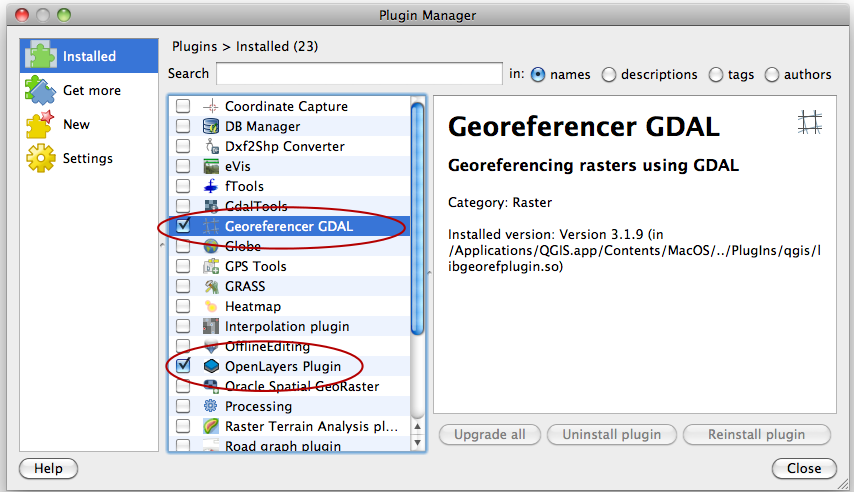Click the OfflineEditing plugin icon
Image resolution: width=854 pixels, height=492 pixels.
pyautogui.click(x=211, y=347)
